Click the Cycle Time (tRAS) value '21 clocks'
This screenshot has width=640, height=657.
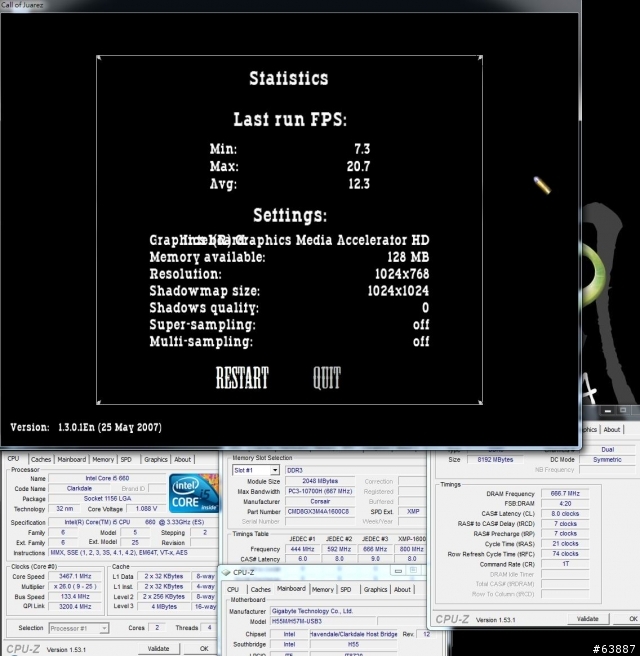pos(565,544)
